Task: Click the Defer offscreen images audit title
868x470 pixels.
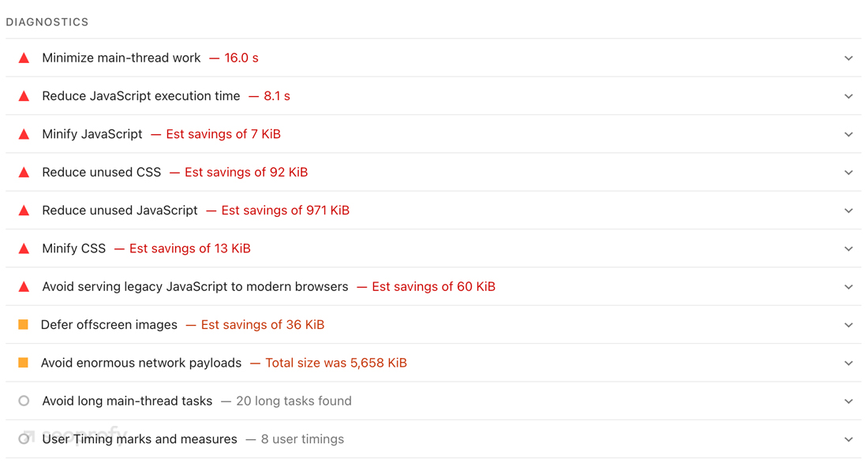Action: click(109, 325)
